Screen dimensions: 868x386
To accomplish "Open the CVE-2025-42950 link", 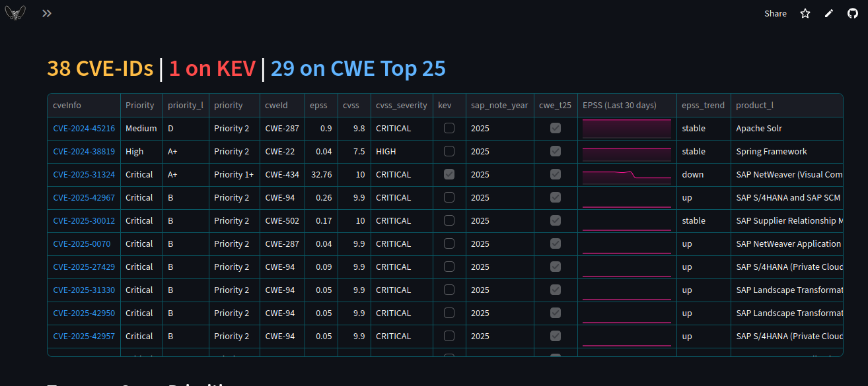I will tap(84, 313).
